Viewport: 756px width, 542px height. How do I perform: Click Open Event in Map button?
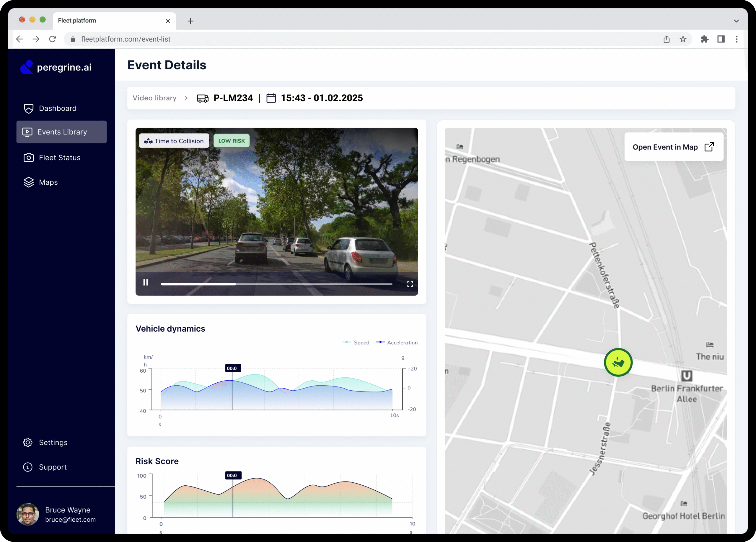coord(673,147)
